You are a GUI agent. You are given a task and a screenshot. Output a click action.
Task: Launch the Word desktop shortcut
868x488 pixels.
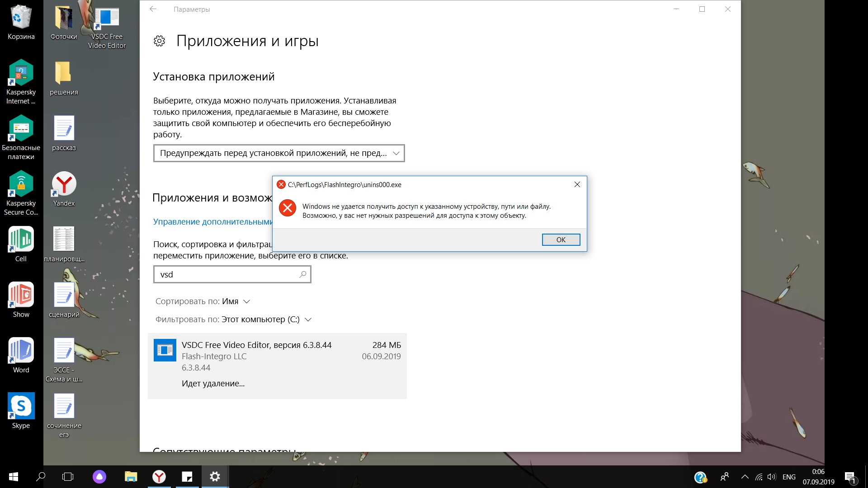(x=21, y=356)
